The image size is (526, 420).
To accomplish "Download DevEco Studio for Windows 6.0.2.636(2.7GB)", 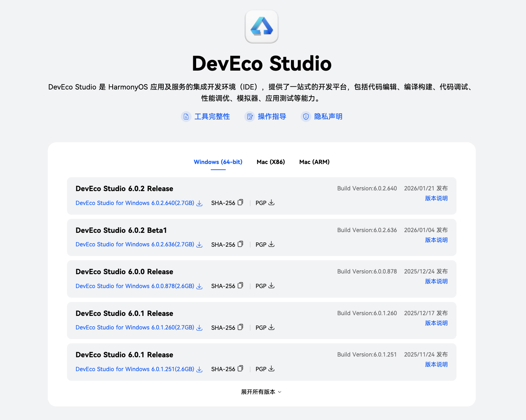I will tap(135, 245).
